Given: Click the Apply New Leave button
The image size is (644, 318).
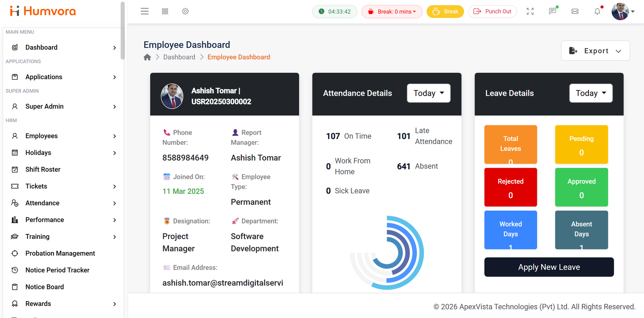Looking at the screenshot, I should [549, 267].
